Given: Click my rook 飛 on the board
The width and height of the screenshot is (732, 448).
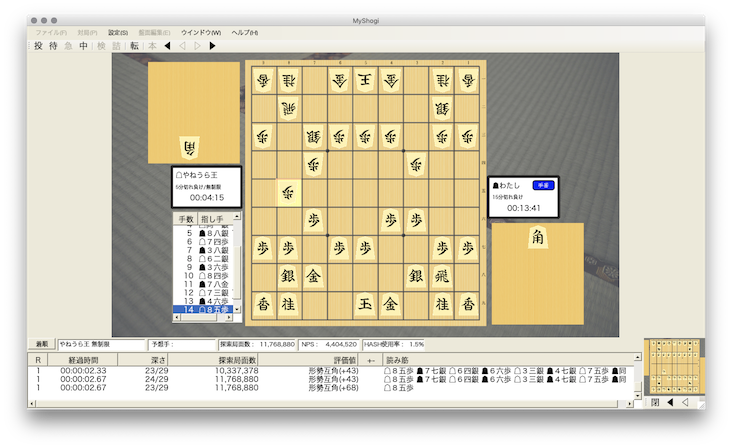Looking at the screenshot, I should point(442,276).
